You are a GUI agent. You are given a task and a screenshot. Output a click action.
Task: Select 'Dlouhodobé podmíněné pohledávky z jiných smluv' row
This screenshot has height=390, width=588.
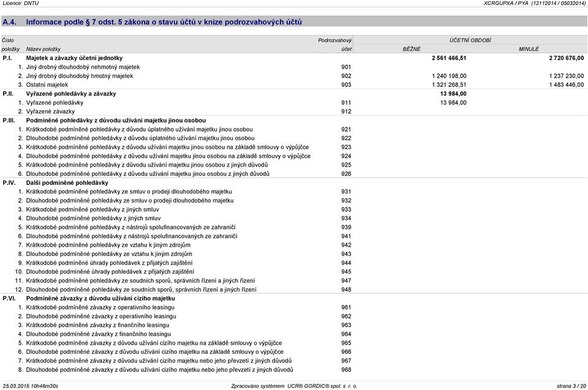pos(93,219)
